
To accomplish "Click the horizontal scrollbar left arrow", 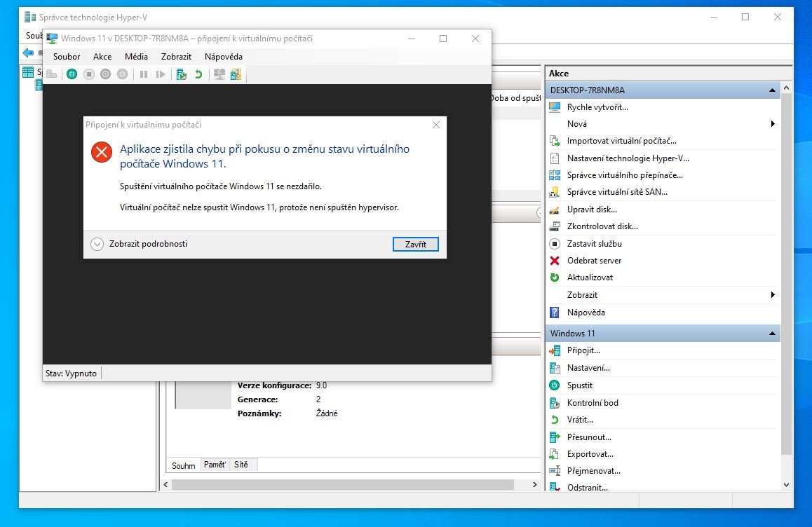I will point(165,484).
